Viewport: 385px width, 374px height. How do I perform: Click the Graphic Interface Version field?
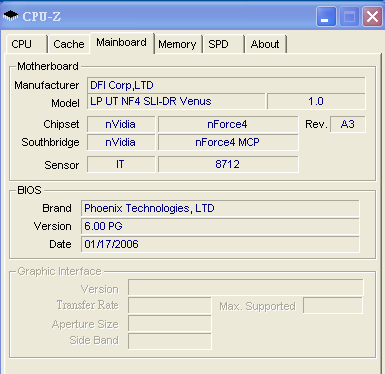[x=246, y=287]
